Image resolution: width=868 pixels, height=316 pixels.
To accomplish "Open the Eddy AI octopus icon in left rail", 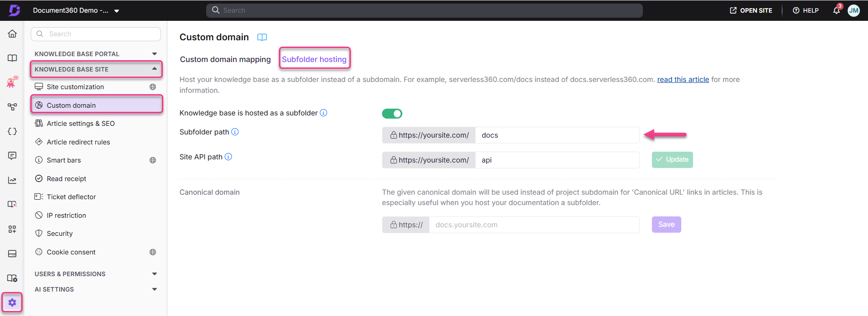I will [12, 82].
